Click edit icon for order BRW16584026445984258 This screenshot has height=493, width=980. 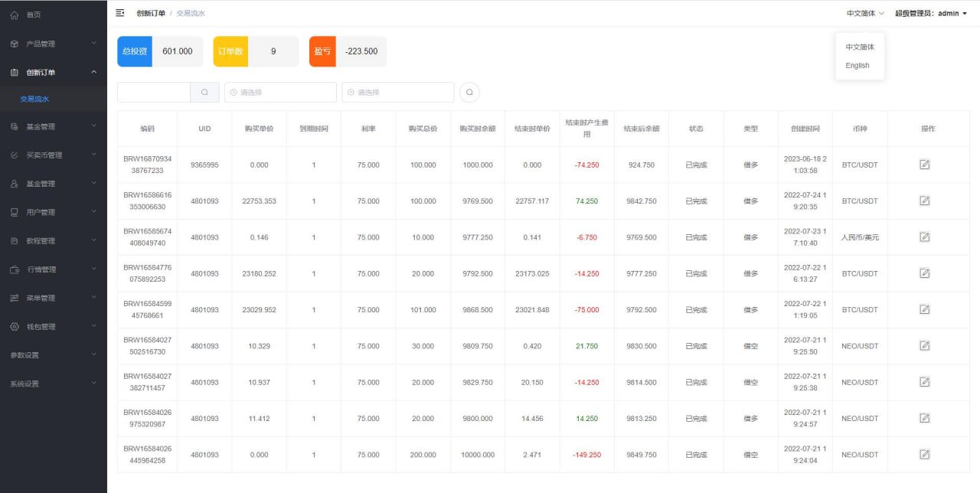(924, 455)
